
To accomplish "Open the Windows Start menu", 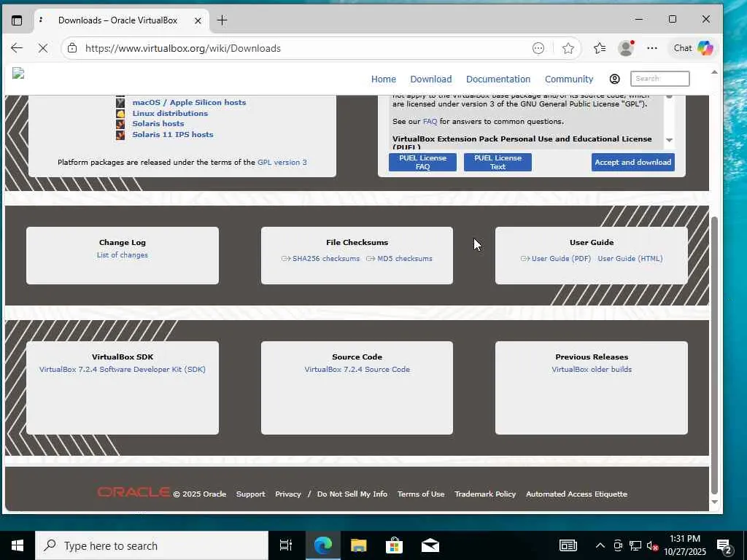I will (18, 545).
